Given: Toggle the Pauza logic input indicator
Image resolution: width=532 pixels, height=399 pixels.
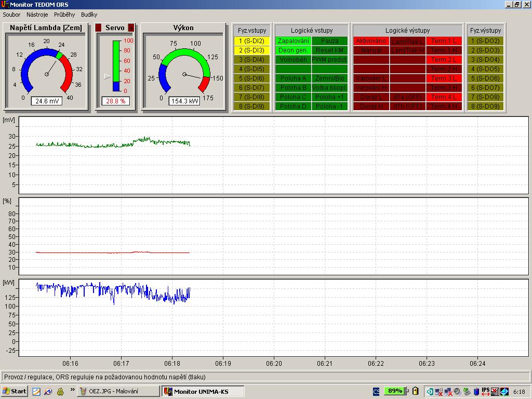Looking at the screenshot, I should click(329, 41).
